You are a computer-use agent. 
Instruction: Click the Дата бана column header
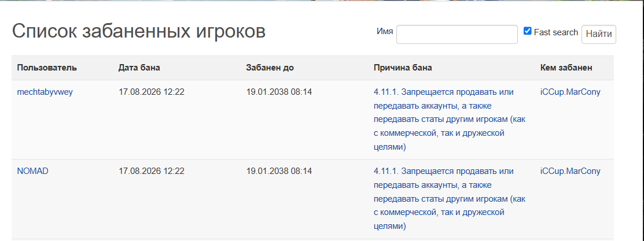pyautogui.click(x=139, y=68)
